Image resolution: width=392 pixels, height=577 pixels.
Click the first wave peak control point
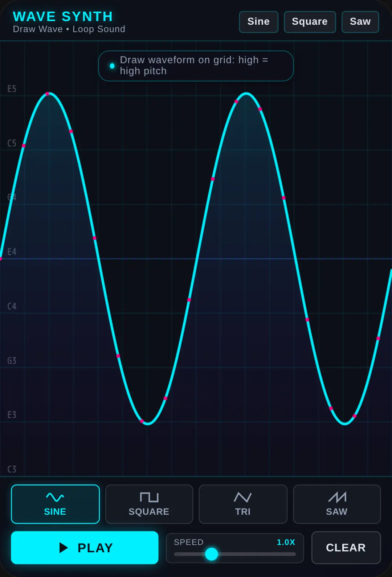point(48,94)
